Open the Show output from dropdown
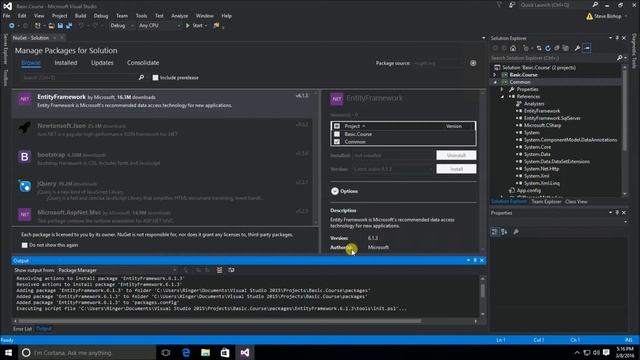Screen dimensions: 640x360 pos(118,270)
